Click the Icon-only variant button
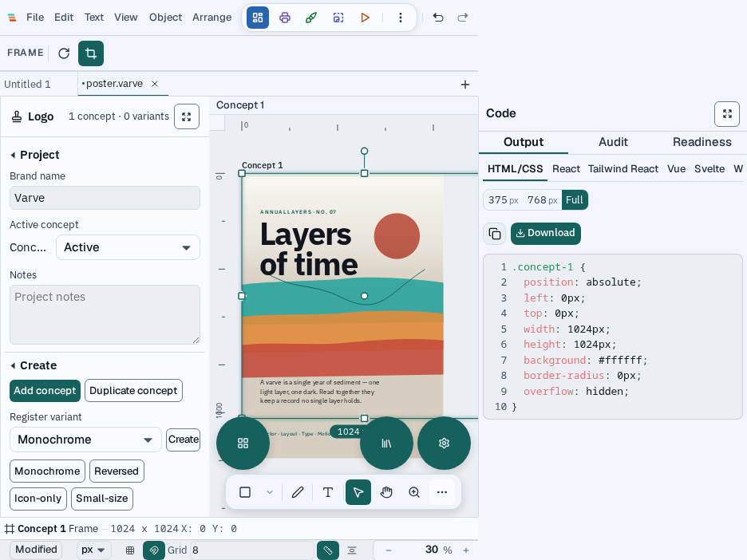This screenshot has width=747, height=560. [x=38, y=499]
